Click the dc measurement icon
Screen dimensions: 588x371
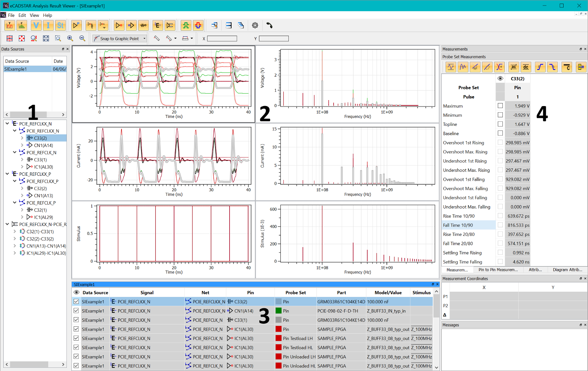[526, 67]
